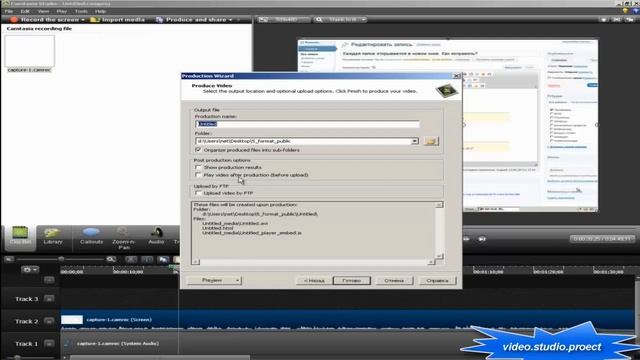Screen dimensions: 640x360
Task: Expand the Produce and share dropdown arrow
Action: [x=231, y=20]
